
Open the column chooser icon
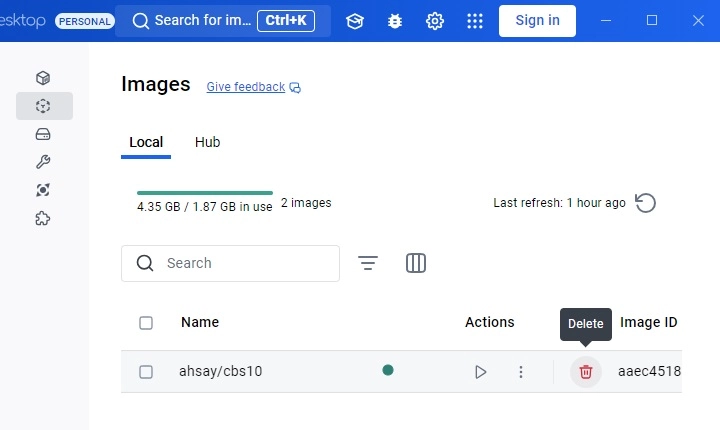(x=416, y=263)
